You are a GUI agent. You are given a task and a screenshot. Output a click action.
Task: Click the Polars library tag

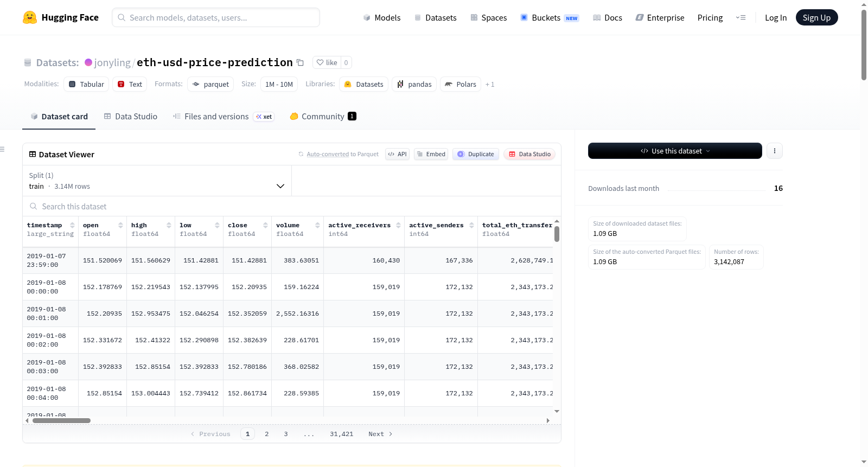461,84
